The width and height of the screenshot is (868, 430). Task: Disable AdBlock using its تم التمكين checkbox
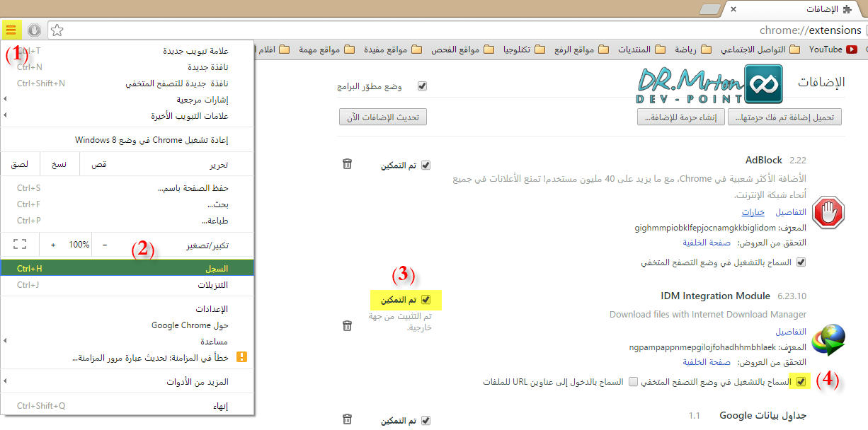426,165
